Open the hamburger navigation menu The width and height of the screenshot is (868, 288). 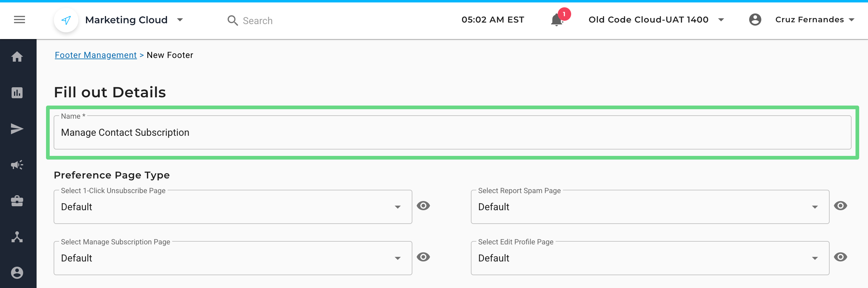pyautogui.click(x=19, y=20)
